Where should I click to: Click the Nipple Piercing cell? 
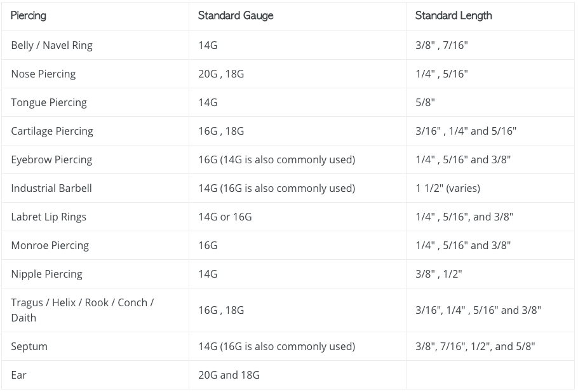[95, 274]
